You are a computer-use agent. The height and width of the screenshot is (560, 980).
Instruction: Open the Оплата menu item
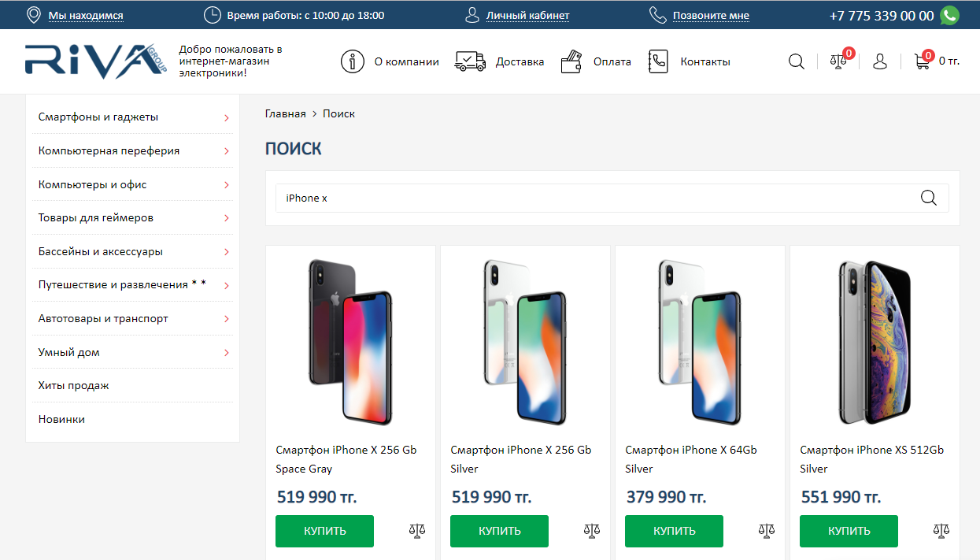coord(612,61)
